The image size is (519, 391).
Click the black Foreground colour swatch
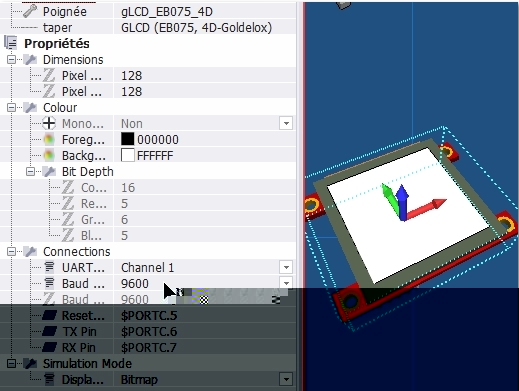coord(128,139)
